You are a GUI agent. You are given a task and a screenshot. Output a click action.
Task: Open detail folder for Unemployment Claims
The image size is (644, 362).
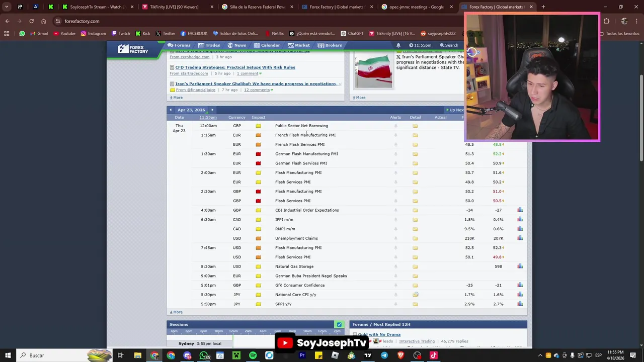point(415,238)
